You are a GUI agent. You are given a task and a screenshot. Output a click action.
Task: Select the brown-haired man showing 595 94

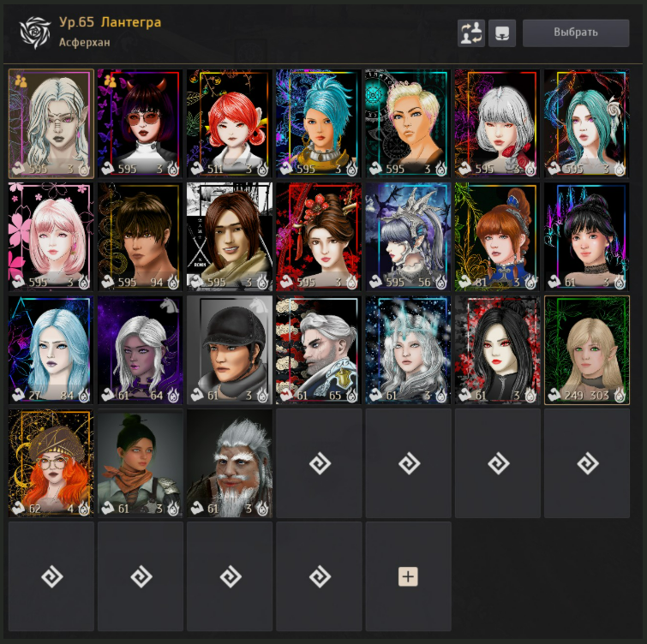pyautogui.click(x=141, y=236)
